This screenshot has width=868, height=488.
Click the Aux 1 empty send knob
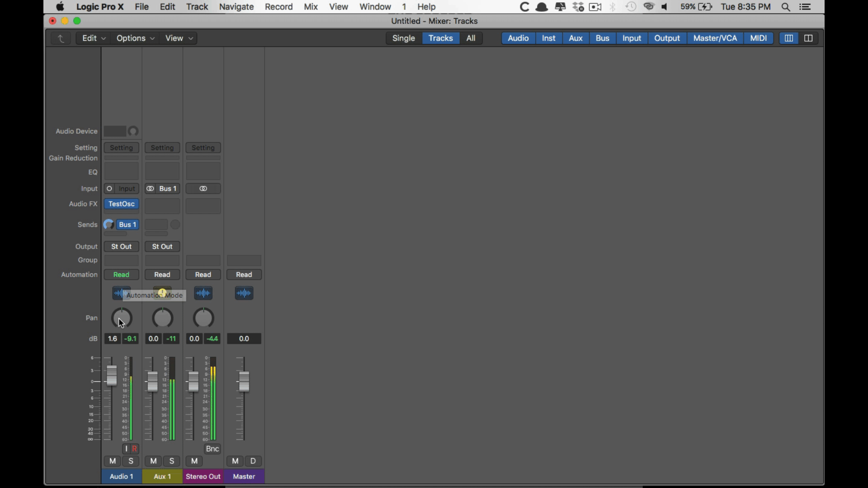175,225
